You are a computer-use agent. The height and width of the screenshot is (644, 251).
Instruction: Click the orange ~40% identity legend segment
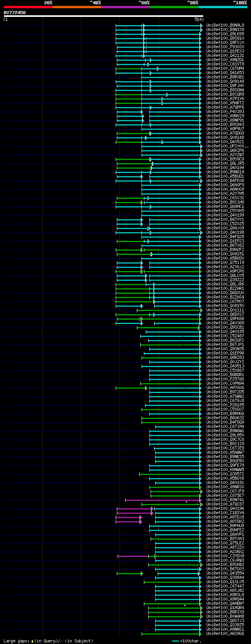77,7
